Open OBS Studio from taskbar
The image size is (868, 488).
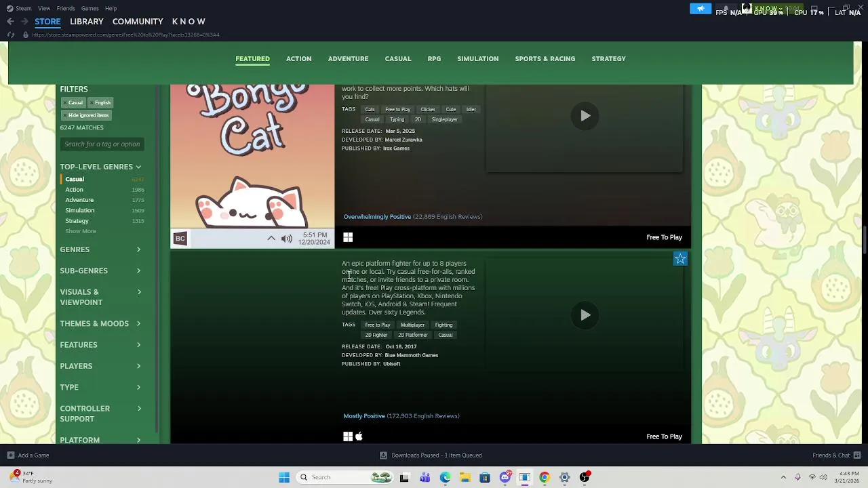pyautogui.click(x=585, y=477)
